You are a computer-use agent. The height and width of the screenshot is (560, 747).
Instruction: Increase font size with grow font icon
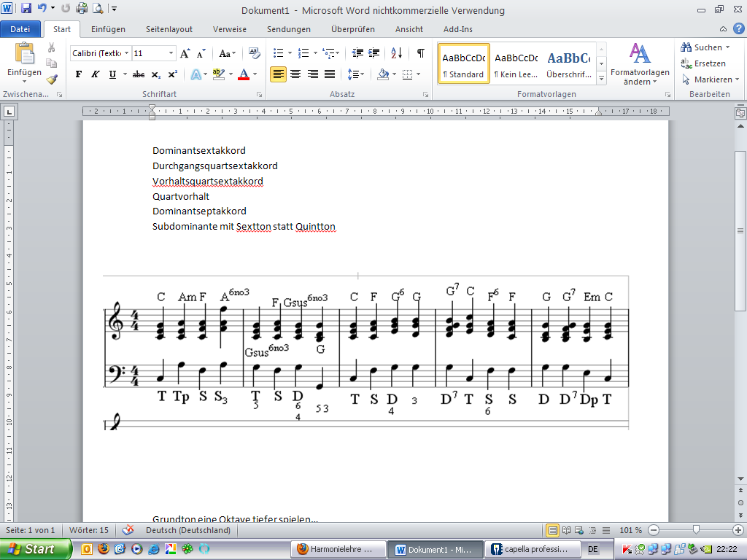coord(185,53)
